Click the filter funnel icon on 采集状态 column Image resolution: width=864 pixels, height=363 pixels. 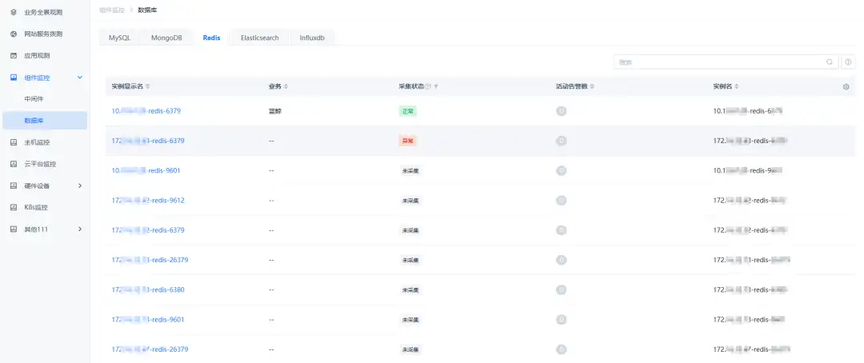click(436, 87)
